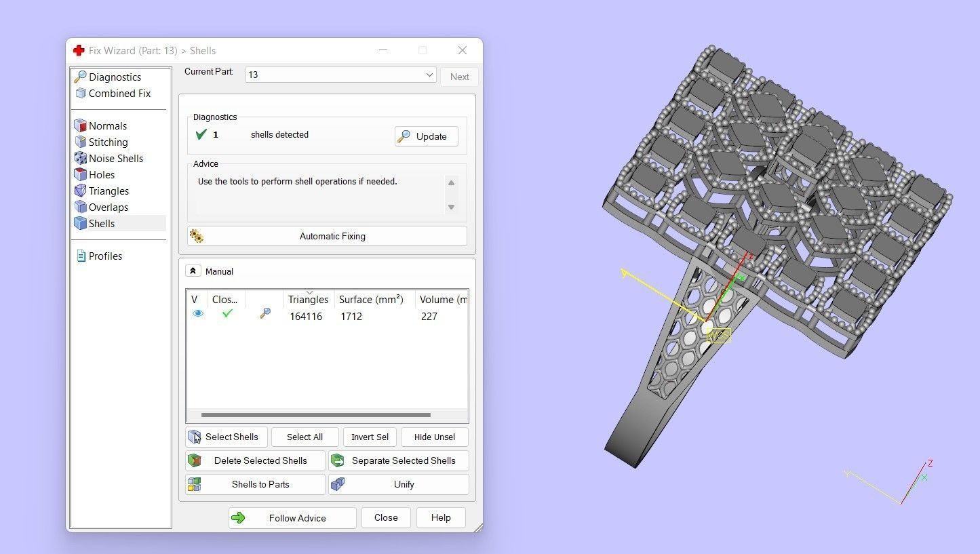The image size is (980, 554).
Task: Click the Combined Fix cube icon
Action: [81, 94]
